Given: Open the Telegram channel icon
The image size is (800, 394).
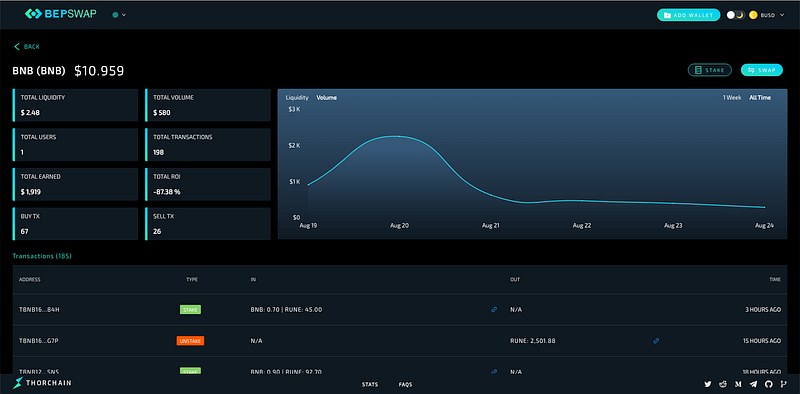Looking at the screenshot, I should click(x=754, y=384).
